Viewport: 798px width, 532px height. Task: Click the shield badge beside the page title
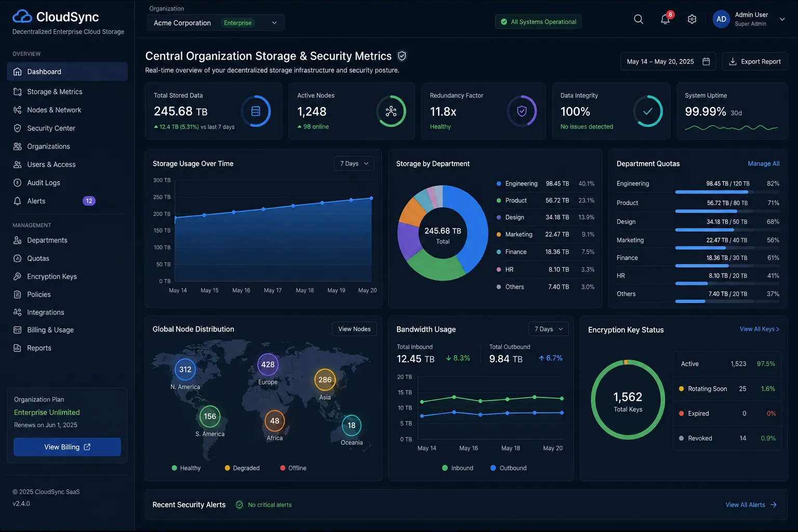pos(402,56)
